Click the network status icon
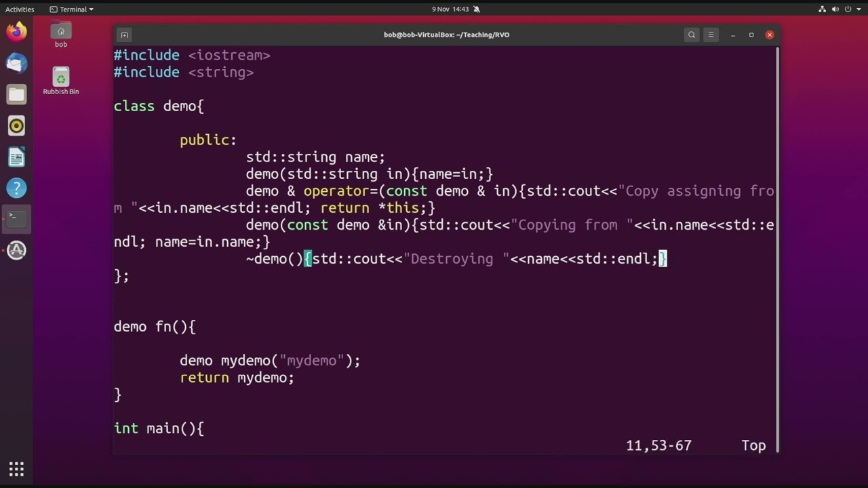 [823, 9]
